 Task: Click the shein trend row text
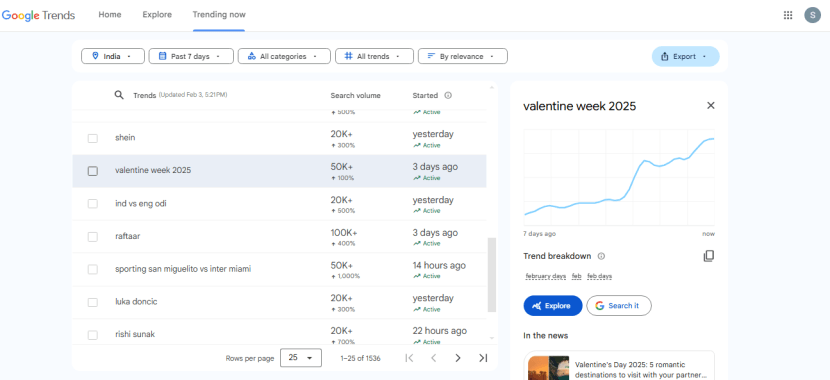125,138
